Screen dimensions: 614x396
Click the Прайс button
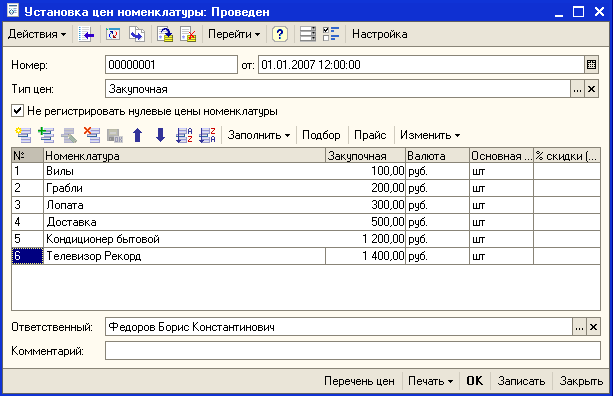(370, 135)
